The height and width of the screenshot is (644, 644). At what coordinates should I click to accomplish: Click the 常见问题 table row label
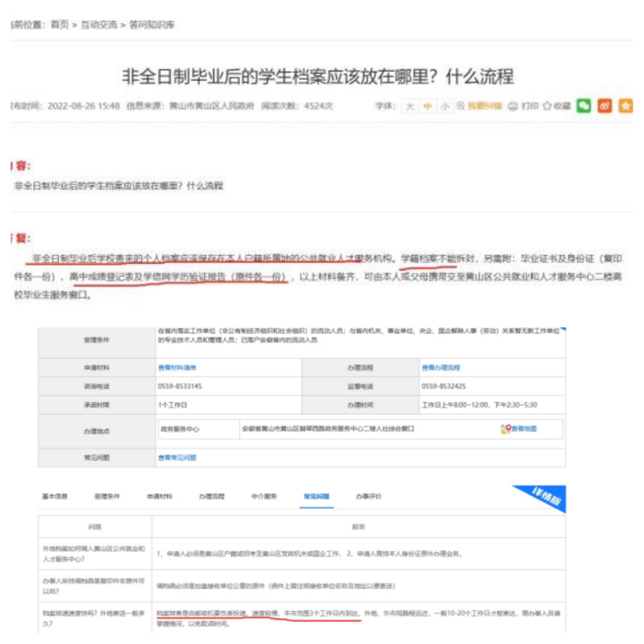point(97,457)
